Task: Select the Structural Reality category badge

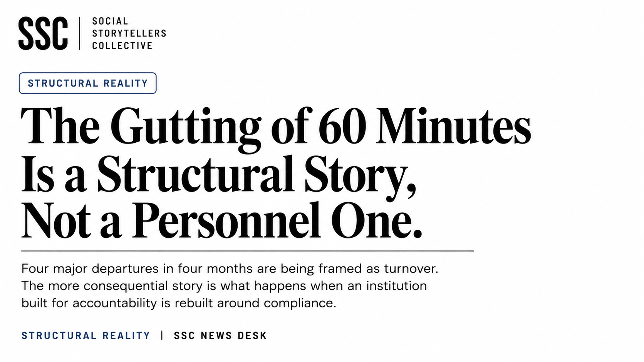Action: [88, 83]
